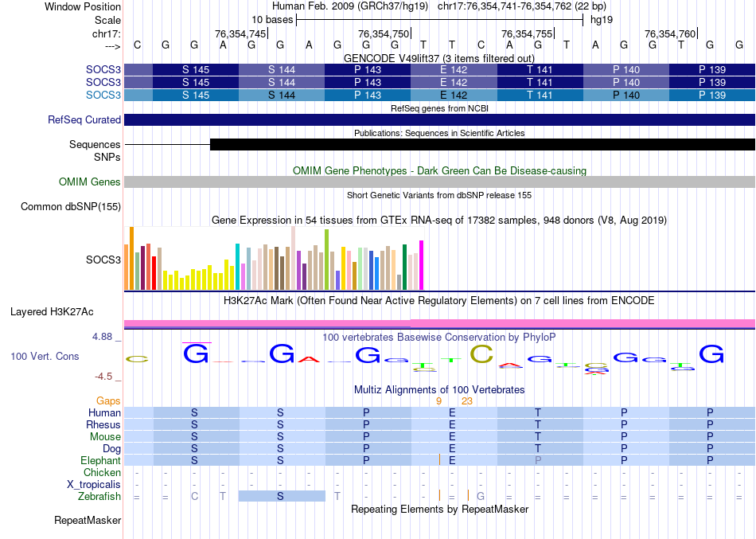
Task: Open '100 vertebrates Basewise Conservation by PhyloP' title
Action: click(439, 338)
